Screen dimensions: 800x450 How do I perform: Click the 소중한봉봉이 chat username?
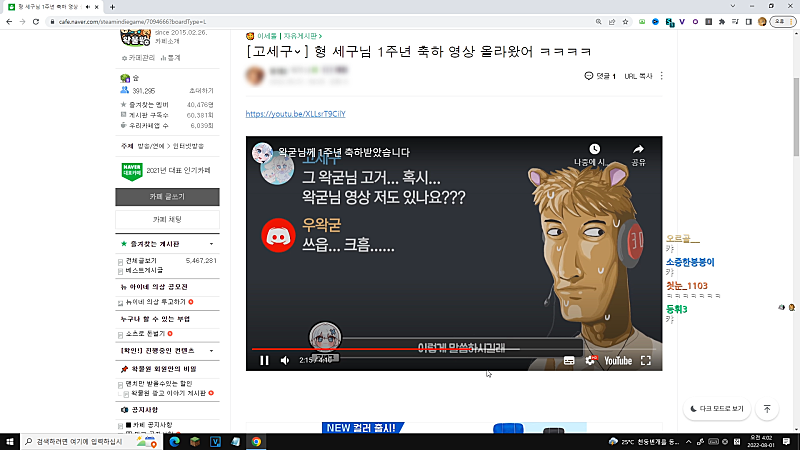[x=690, y=262]
